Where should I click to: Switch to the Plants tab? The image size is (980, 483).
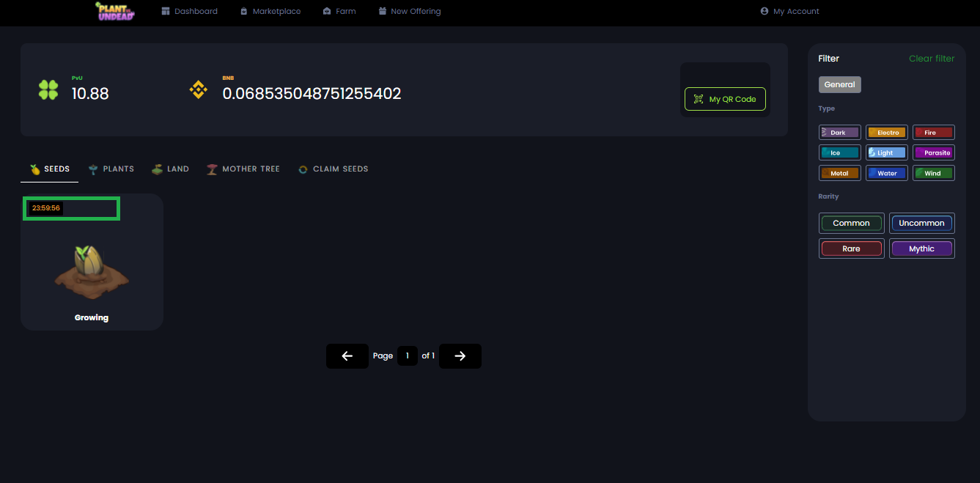pos(111,169)
